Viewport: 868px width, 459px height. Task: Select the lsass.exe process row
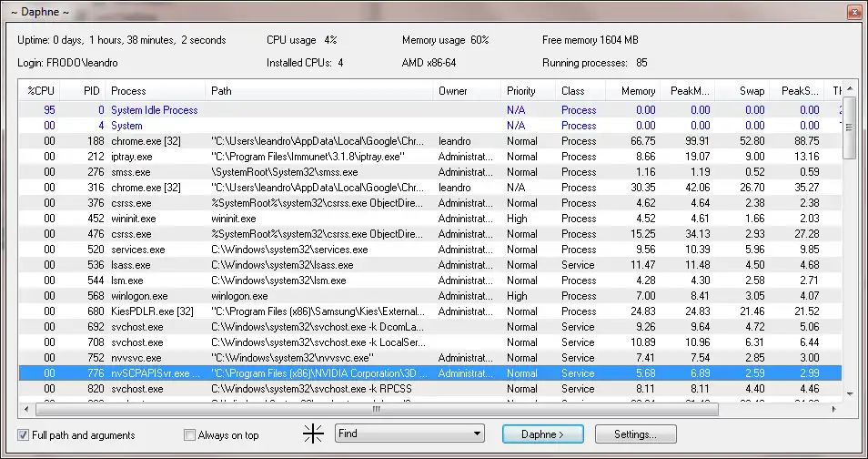coord(430,265)
